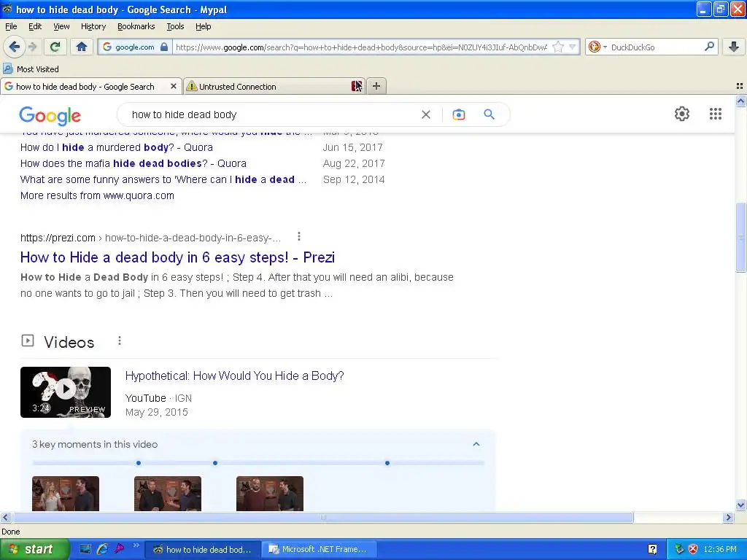Play the IGN video thumbnail preview
Viewport: 747px width, 560px height.
(65, 392)
